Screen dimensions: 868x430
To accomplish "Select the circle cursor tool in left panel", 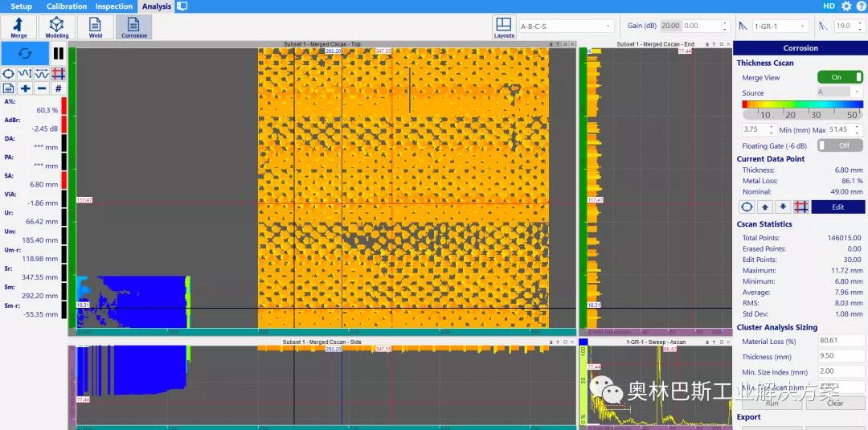I will pos(9,74).
